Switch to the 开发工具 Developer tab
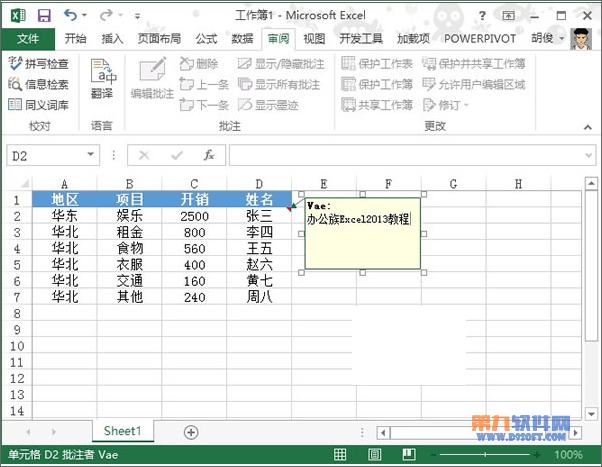The image size is (602, 467). 361,38
